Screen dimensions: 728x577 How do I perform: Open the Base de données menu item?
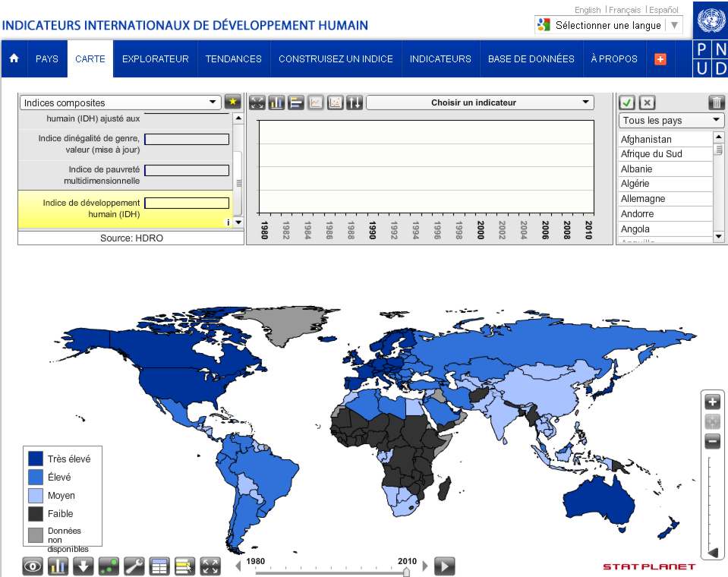(x=531, y=58)
